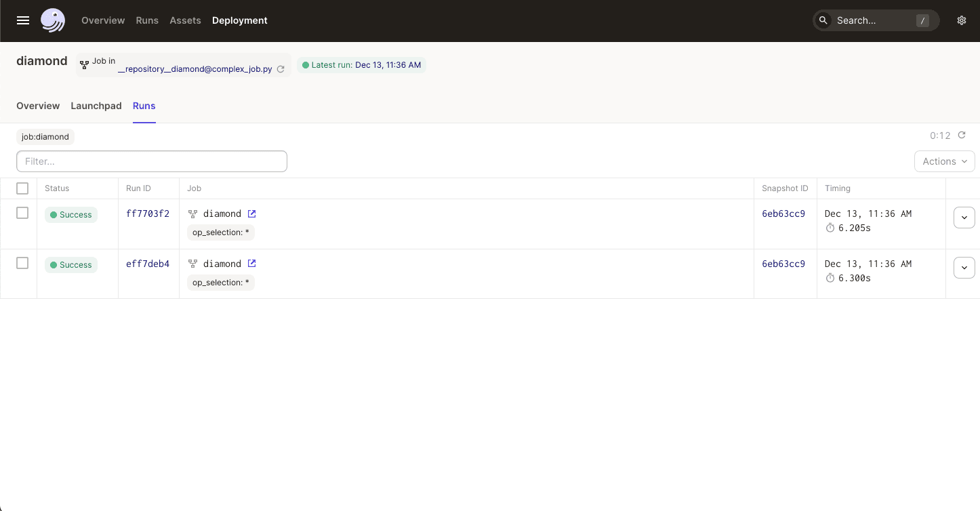Click the search magnifier icon
Screen dimensions: 980x511
pos(823,20)
